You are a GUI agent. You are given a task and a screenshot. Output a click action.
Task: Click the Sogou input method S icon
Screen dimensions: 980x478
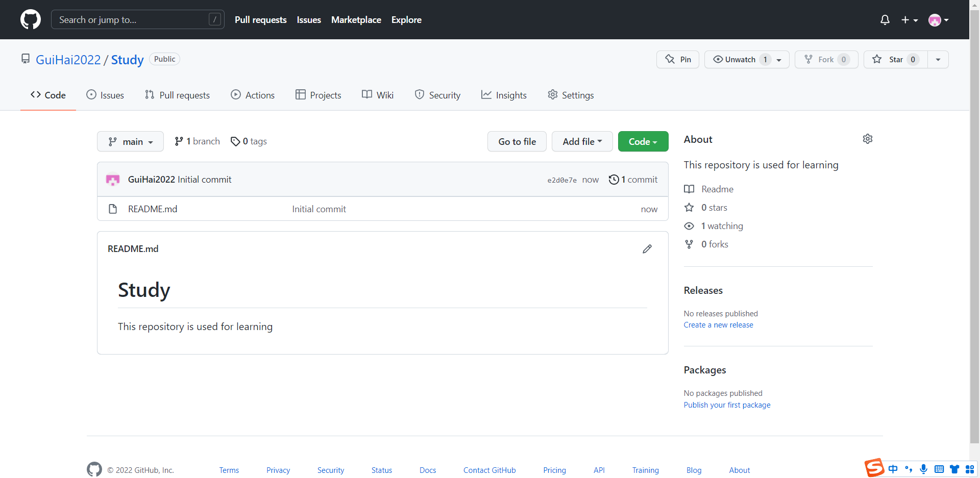[874, 468]
